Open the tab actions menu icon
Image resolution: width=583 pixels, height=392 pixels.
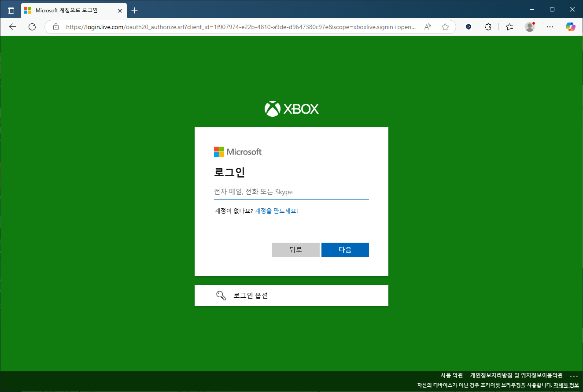coord(11,10)
